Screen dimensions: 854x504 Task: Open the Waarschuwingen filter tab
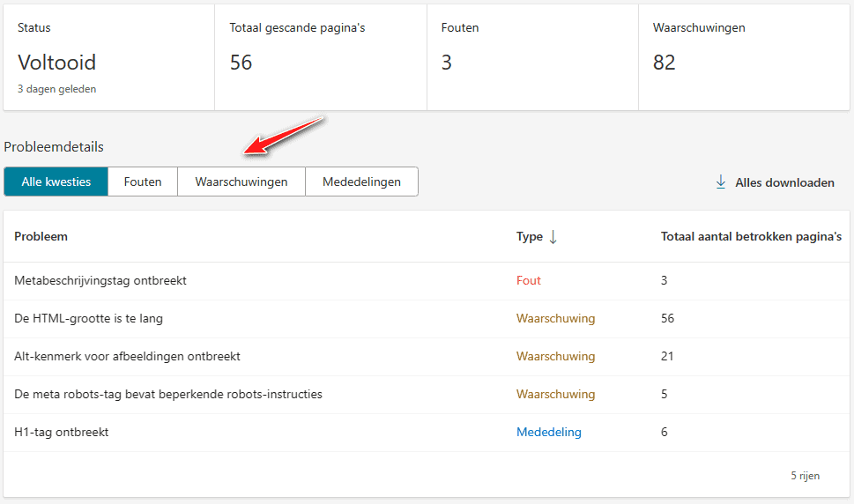[x=241, y=182]
